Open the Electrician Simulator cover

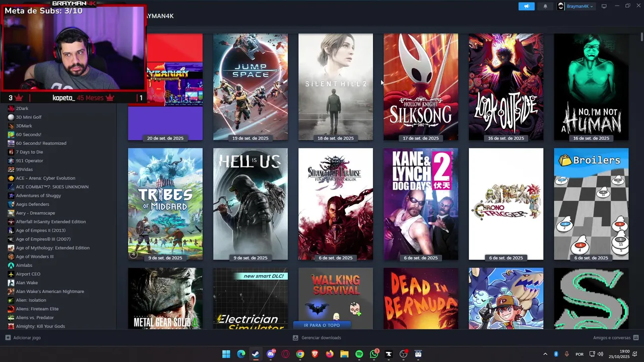click(x=251, y=299)
